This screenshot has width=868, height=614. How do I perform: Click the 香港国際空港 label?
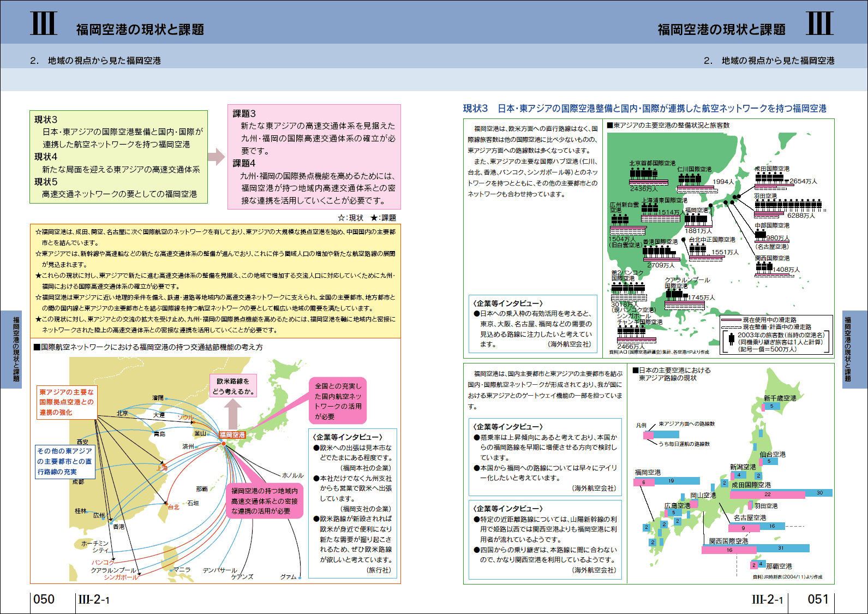(660, 242)
